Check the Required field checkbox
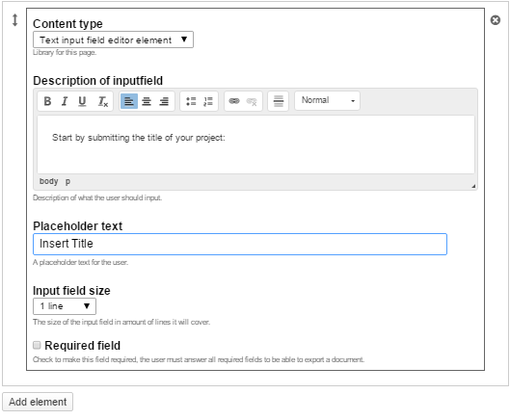The height and width of the screenshot is (420, 510). (x=37, y=345)
